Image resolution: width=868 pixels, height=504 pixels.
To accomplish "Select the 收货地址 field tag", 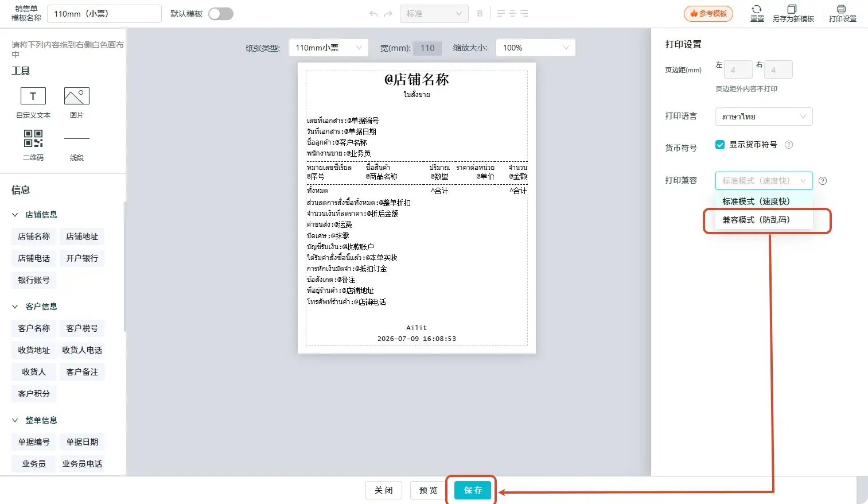I will click(x=34, y=350).
